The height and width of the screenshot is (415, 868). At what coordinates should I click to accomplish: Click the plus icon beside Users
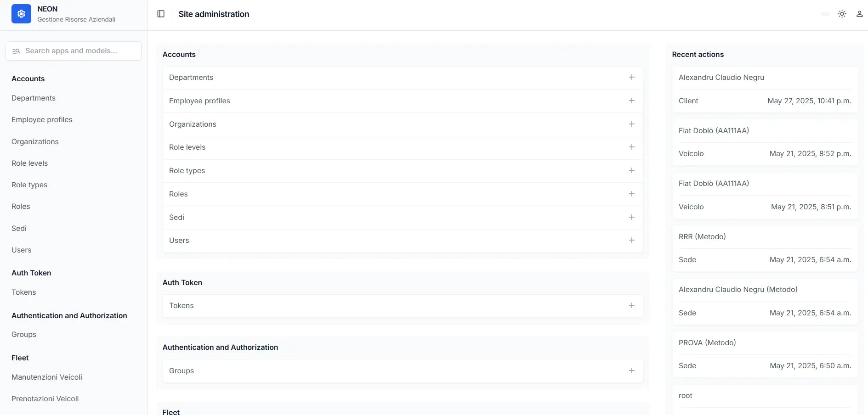click(632, 240)
